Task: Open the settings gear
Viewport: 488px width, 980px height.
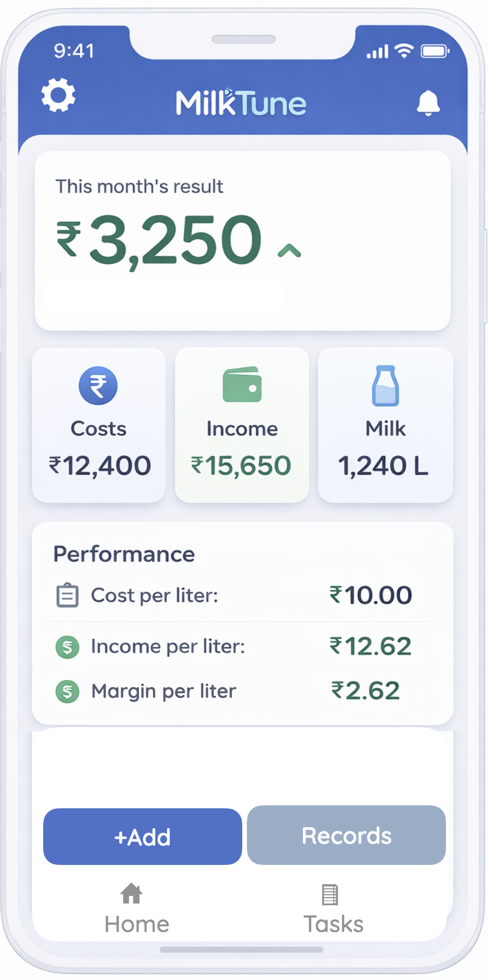Action: 58,95
